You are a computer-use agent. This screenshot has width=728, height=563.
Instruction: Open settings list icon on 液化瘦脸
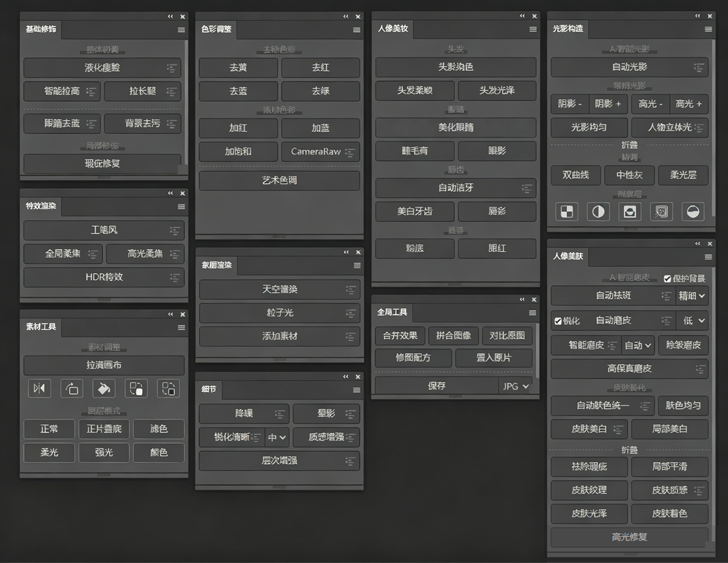pos(172,68)
